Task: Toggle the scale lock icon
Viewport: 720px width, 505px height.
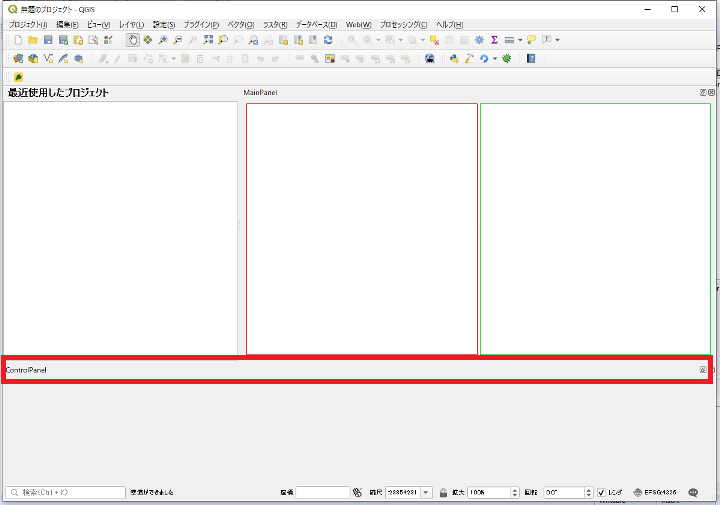Action: pos(442,493)
